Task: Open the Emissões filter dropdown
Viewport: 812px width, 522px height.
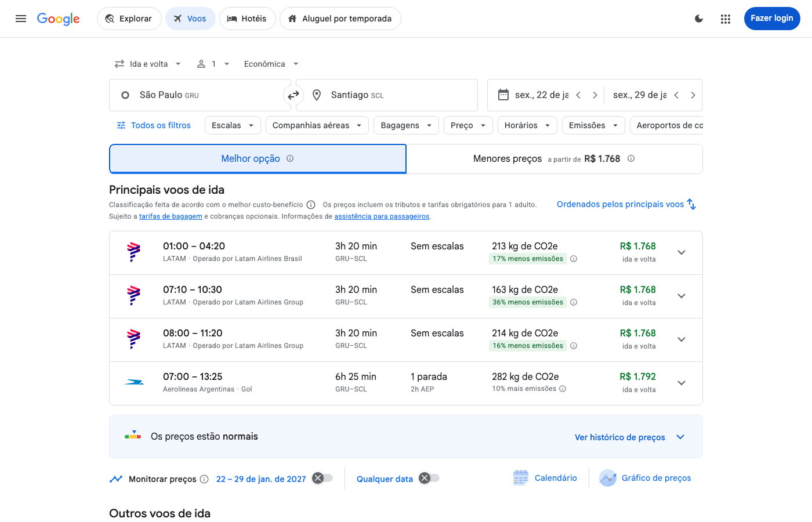Action: pos(593,125)
